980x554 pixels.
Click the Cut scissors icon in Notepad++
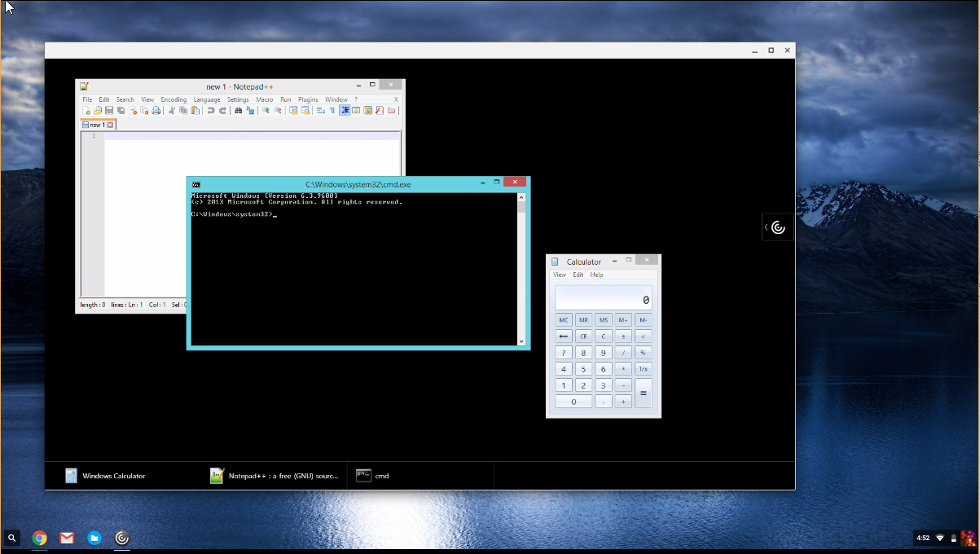tap(172, 111)
